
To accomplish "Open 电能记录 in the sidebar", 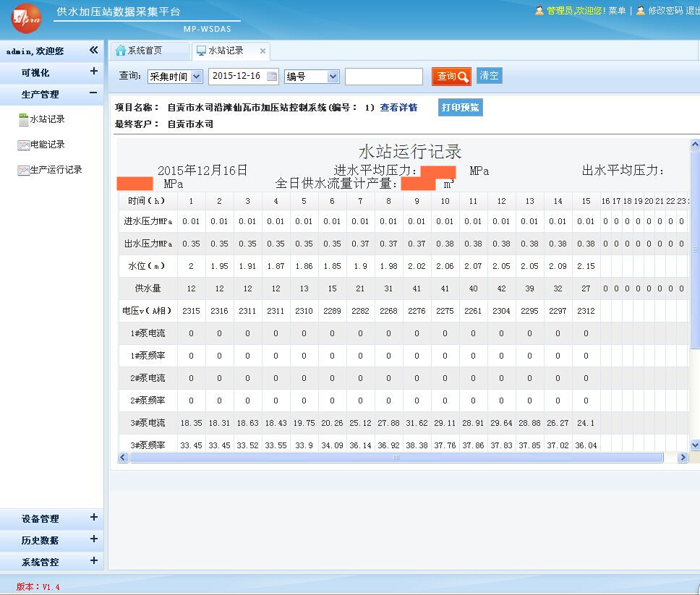I will pos(47,145).
